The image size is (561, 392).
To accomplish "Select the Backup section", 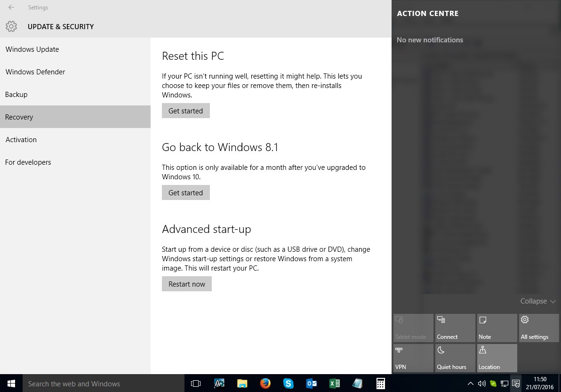I will coord(75,95).
